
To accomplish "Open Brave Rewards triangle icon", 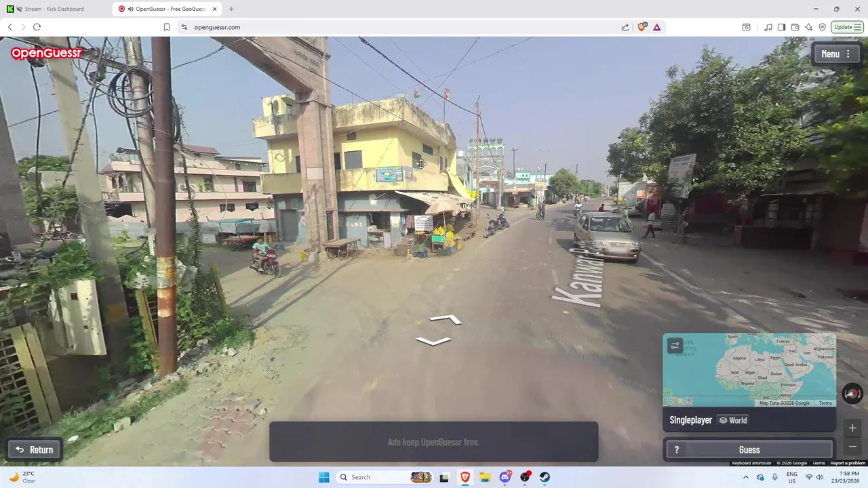I will (x=656, y=27).
